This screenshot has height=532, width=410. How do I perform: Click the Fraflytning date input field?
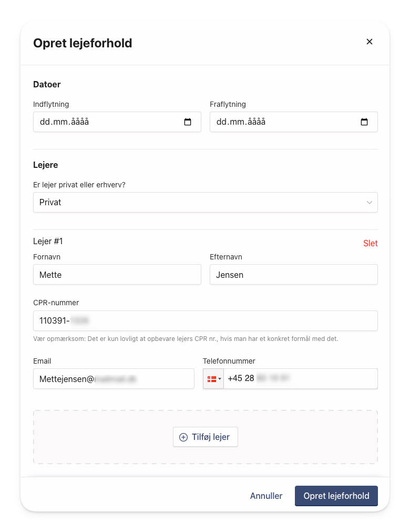(284, 122)
